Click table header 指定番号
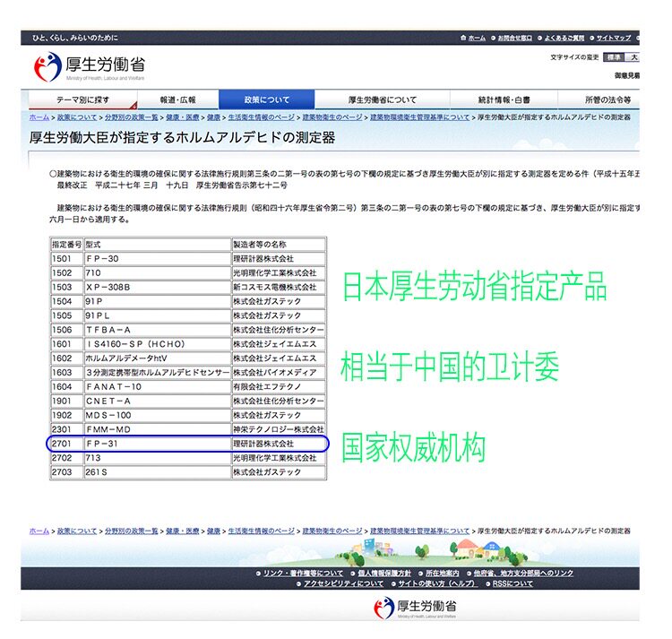The width and height of the screenshot is (672, 639). pyautogui.click(x=66, y=245)
